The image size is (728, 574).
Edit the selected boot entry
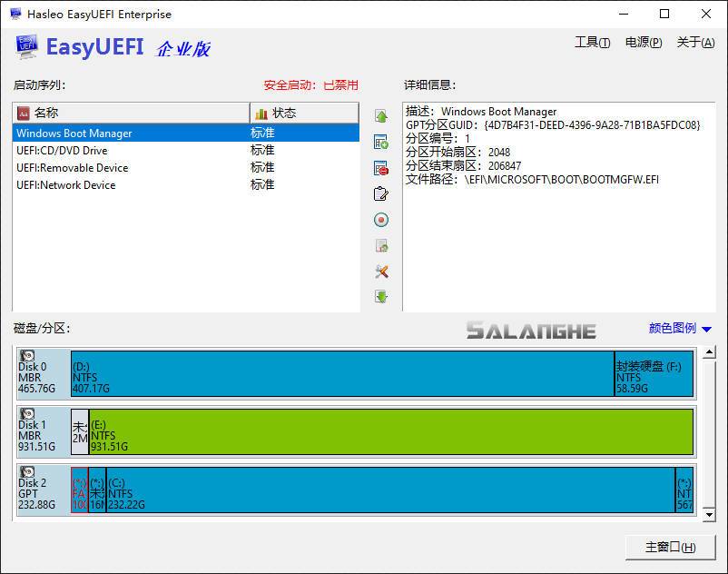(x=382, y=193)
